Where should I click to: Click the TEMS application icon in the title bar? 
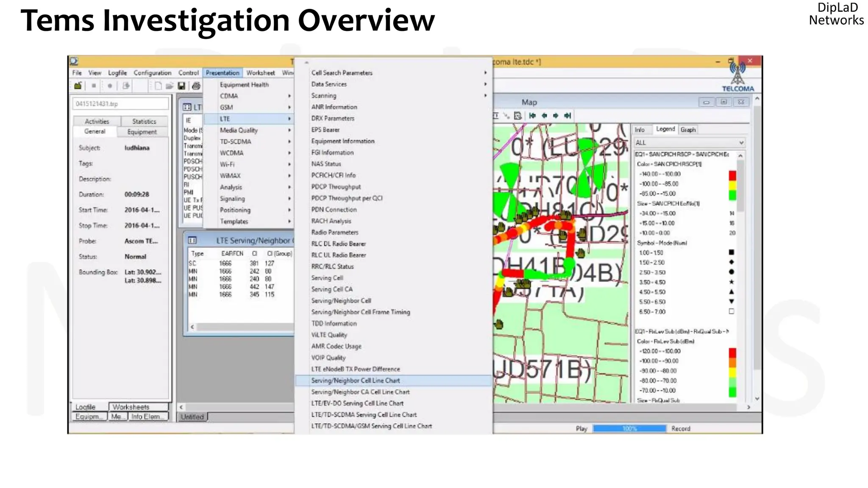74,61
